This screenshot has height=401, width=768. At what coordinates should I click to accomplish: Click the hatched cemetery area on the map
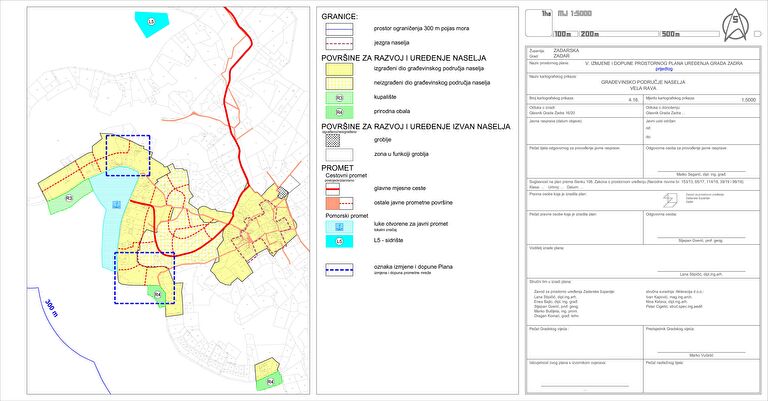(283, 192)
